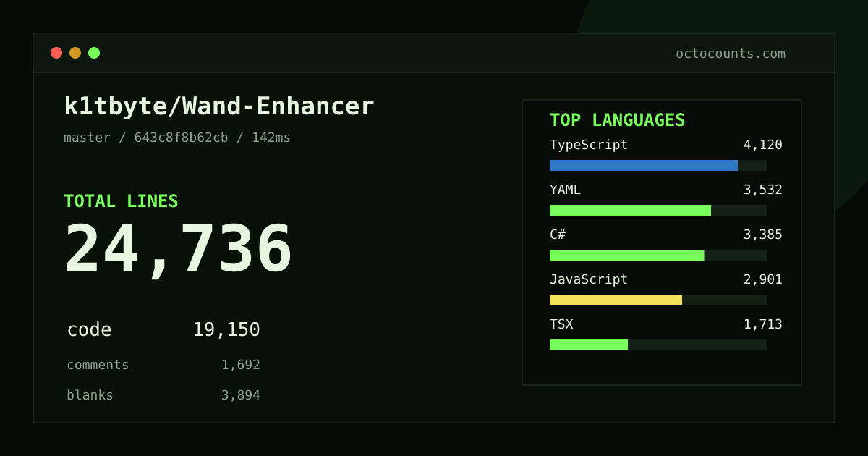The image size is (868, 456).
Task: Select the TSX count 1,713
Action: coord(763,324)
